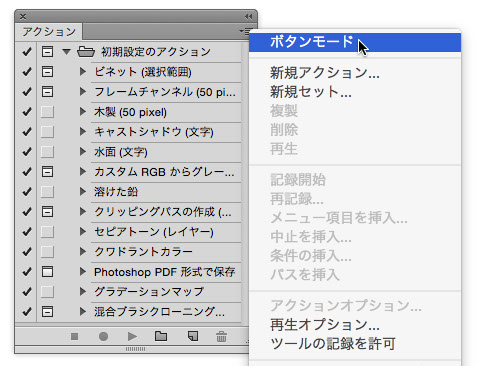Collapse the 初期設定のアクション set triangle
The height and width of the screenshot is (366, 482).
point(67,52)
